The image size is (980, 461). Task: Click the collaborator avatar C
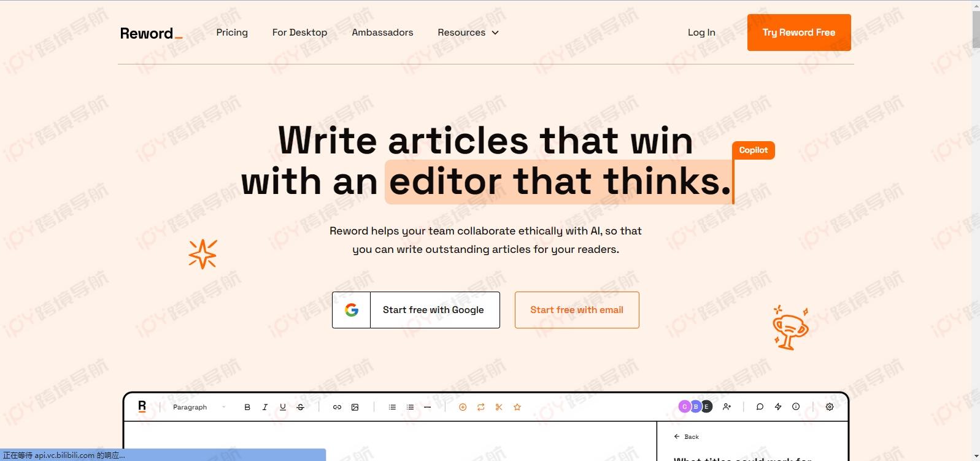tap(684, 406)
